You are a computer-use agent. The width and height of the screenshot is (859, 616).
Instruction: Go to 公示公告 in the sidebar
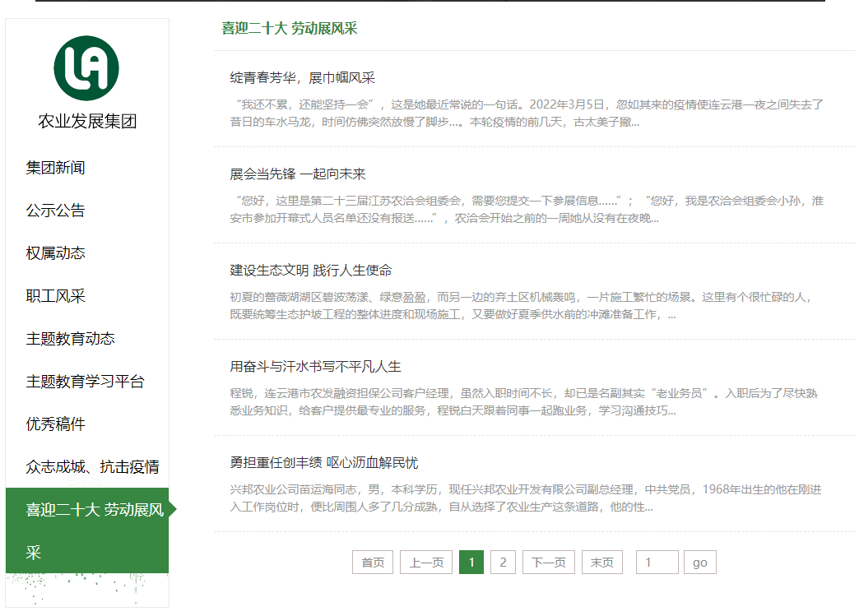(x=55, y=211)
